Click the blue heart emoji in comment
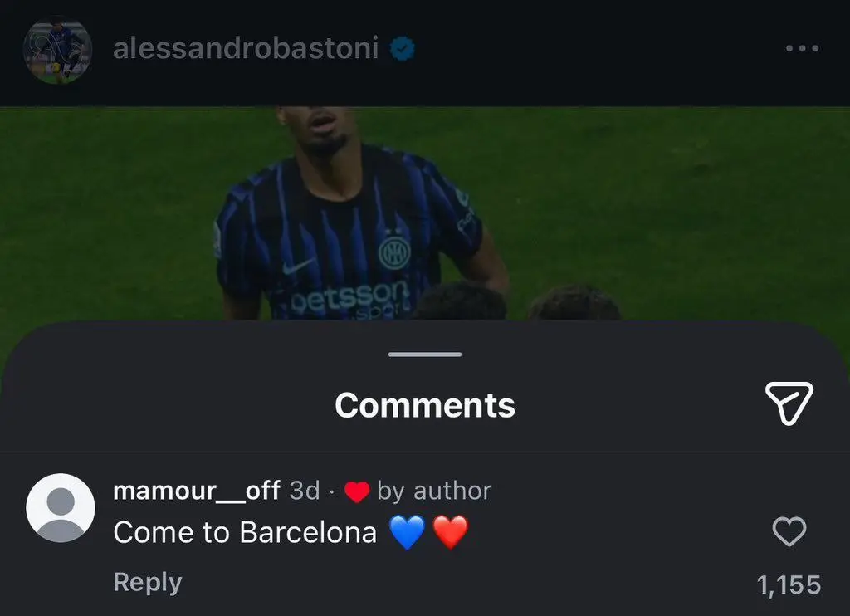The width and height of the screenshot is (850, 616). [x=407, y=532]
